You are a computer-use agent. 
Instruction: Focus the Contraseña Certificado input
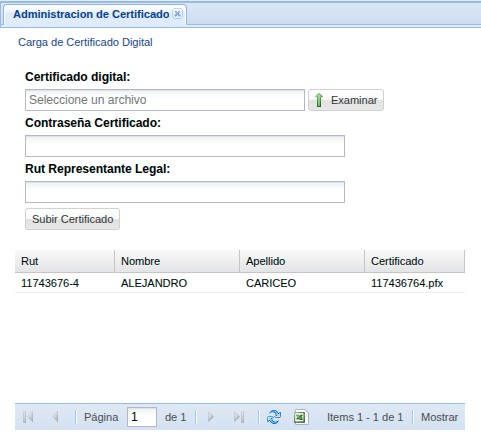click(x=185, y=146)
